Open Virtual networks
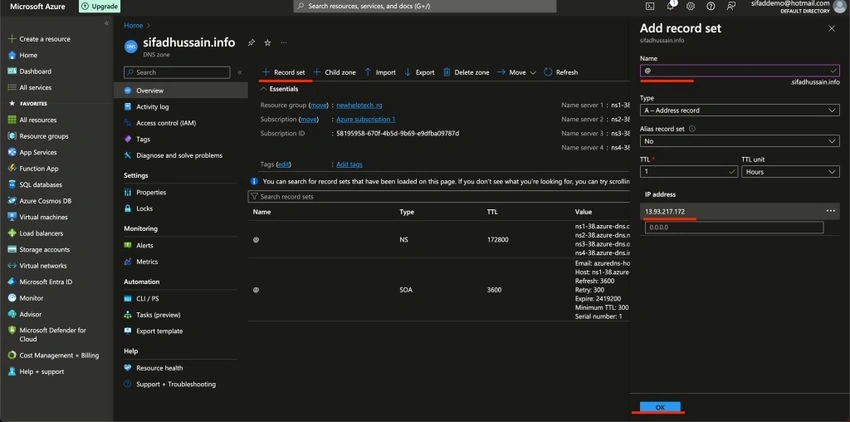Image resolution: width=850 pixels, height=422 pixels. pos(37,266)
